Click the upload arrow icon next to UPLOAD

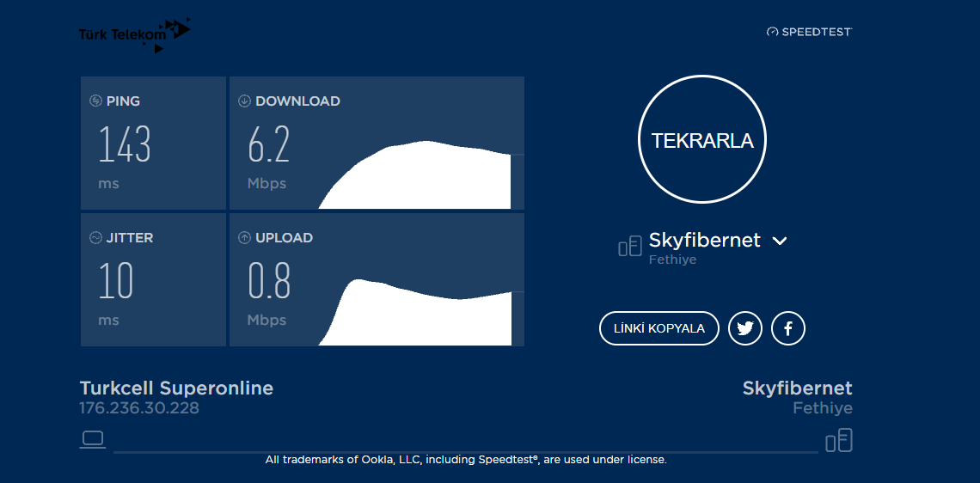244,237
